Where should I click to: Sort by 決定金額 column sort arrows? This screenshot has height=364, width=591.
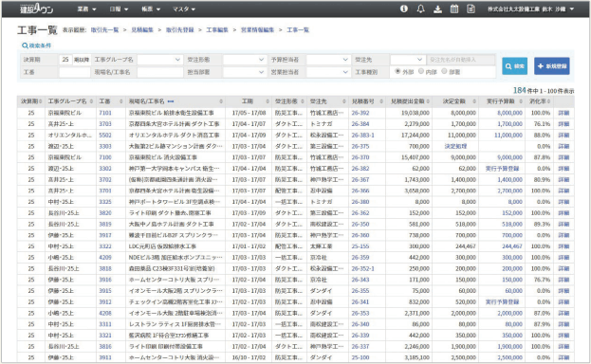pyautogui.click(x=474, y=101)
